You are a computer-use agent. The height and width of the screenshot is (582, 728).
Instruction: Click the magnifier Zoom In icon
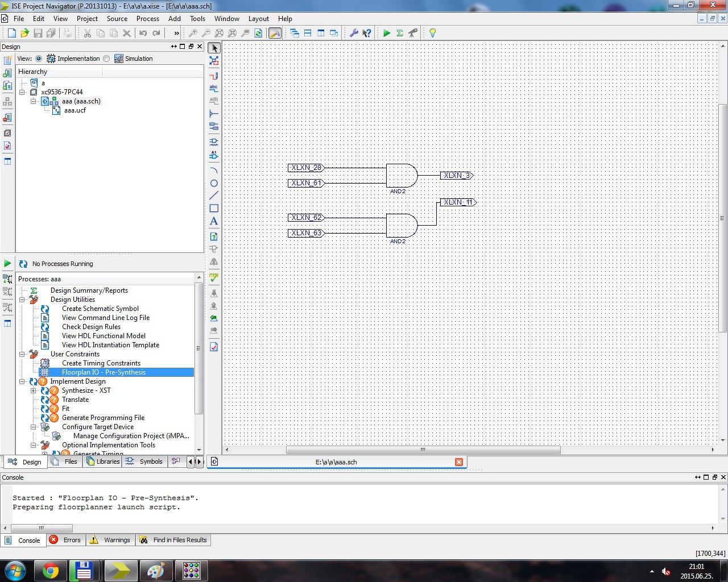(193, 33)
